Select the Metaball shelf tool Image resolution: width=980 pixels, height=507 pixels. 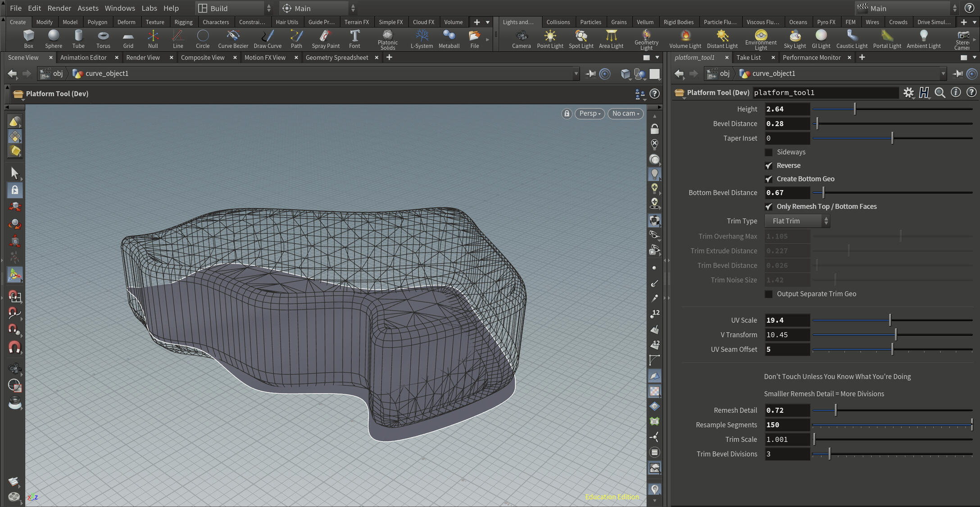point(449,39)
